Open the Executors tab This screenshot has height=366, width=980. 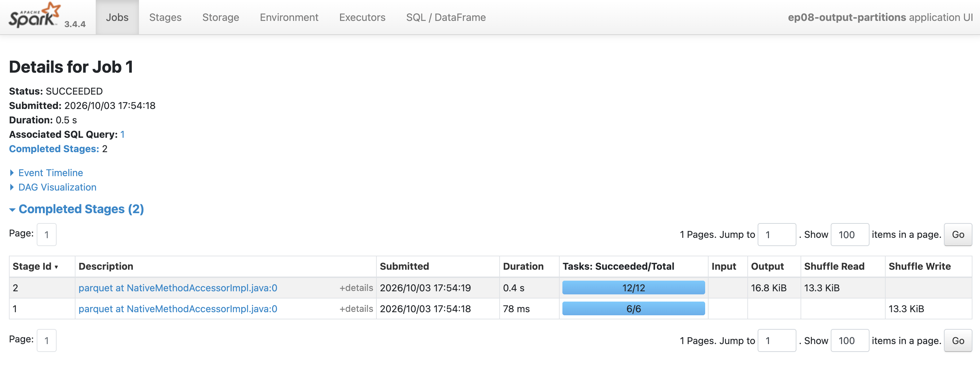362,17
